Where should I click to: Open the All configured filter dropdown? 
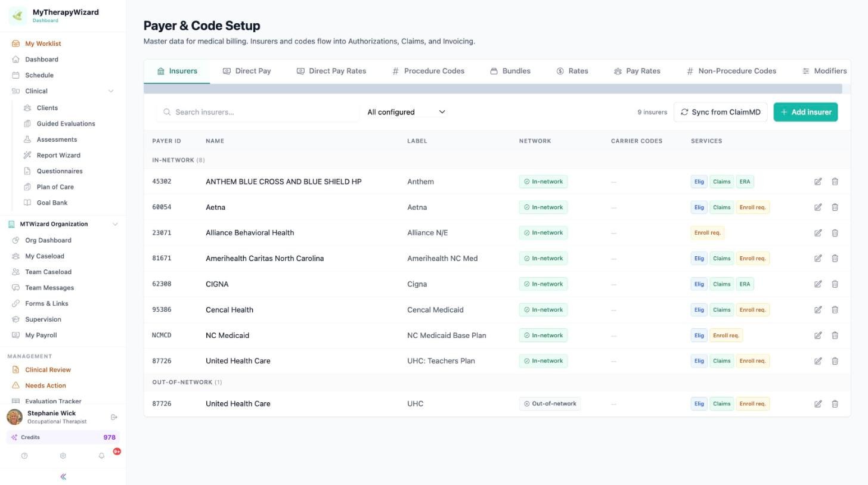pyautogui.click(x=406, y=112)
